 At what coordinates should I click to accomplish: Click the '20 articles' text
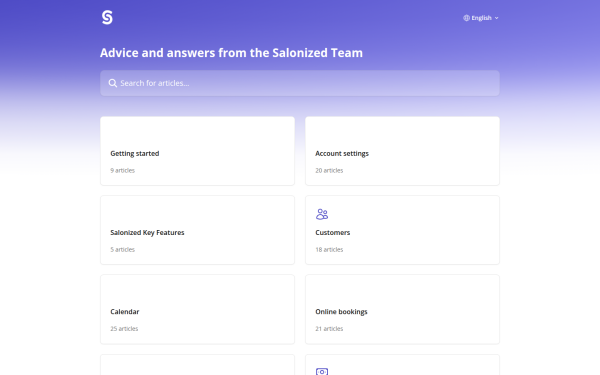click(329, 171)
